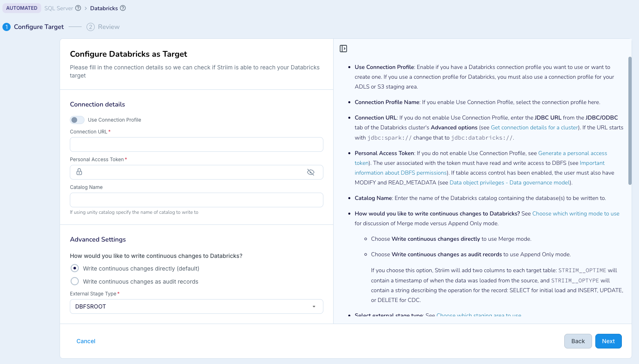Open Get connection details for a cluster link
The height and width of the screenshot is (364, 639).
click(534, 127)
